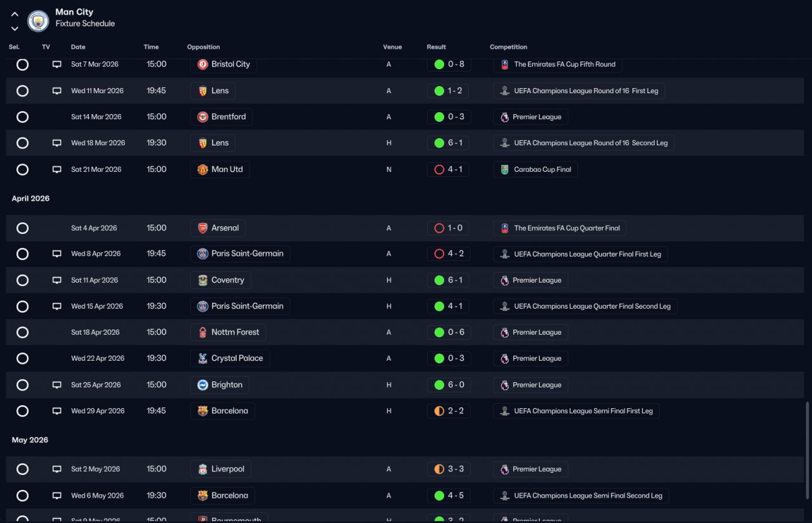Click the TV icon on 29 Apr Barcelona match

click(57, 411)
